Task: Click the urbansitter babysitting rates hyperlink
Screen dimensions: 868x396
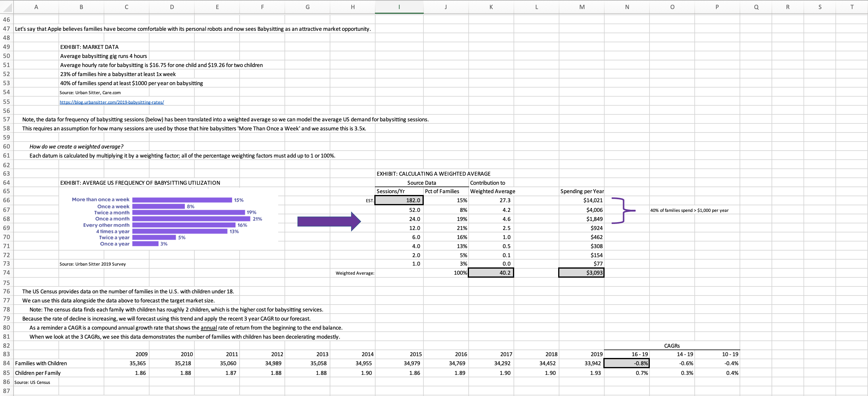Action: (112, 102)
